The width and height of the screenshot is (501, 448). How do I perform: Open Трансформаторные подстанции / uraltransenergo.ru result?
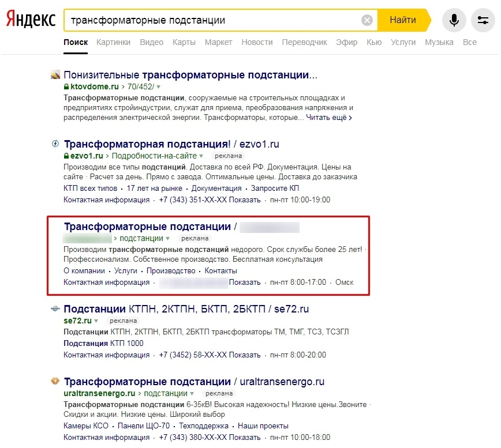[194, 381]
